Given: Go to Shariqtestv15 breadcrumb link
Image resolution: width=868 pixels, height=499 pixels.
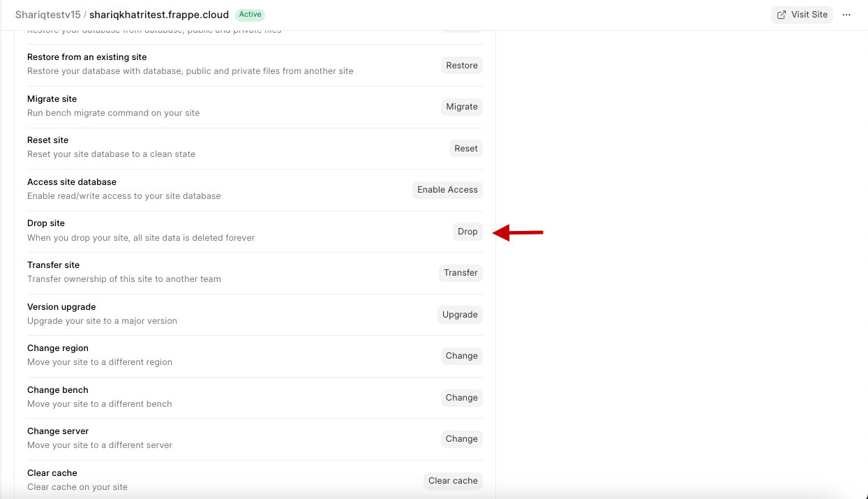Looking at the screenshot, I should click(47, 15).
